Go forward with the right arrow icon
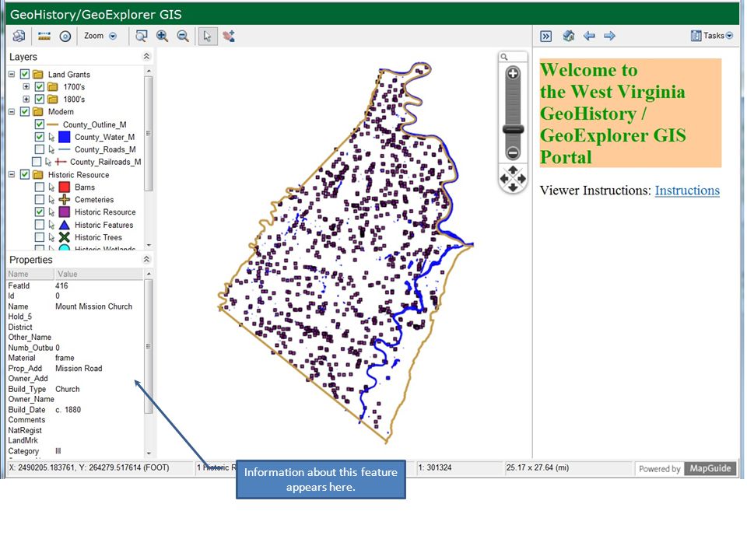This screenshot has height=560, width=747. coord(609,36)
